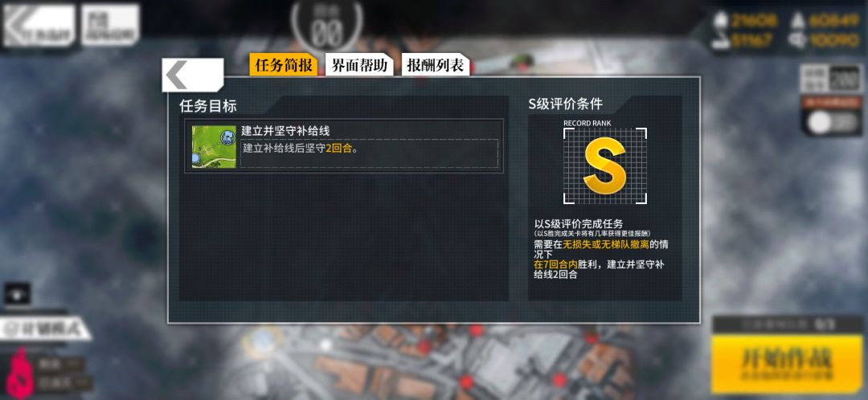Click the red flame enemy icon

tap(20, 373)
